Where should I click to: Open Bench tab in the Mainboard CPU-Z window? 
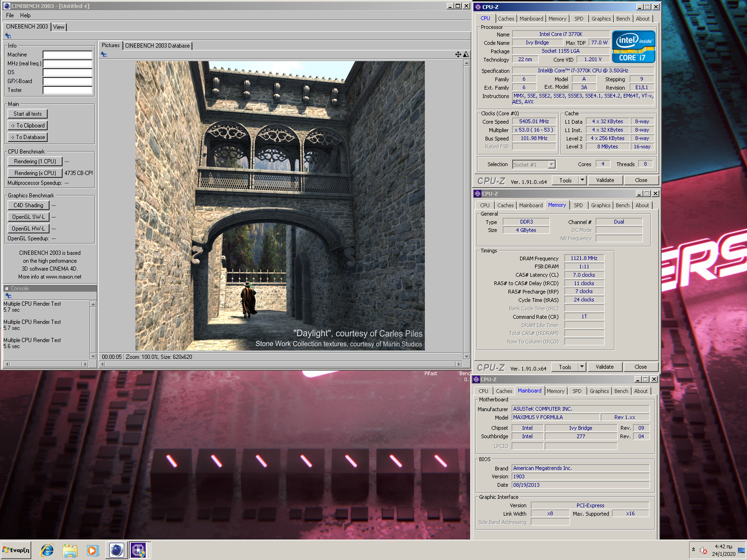point(621,391)
